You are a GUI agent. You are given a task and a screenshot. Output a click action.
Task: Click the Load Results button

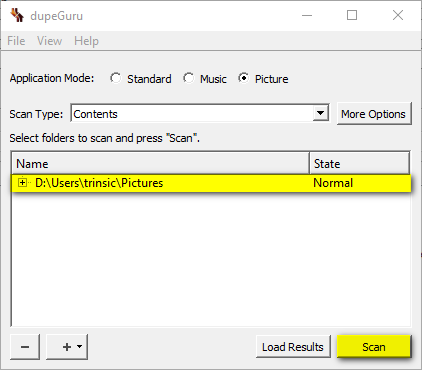(x=293, y=347)
